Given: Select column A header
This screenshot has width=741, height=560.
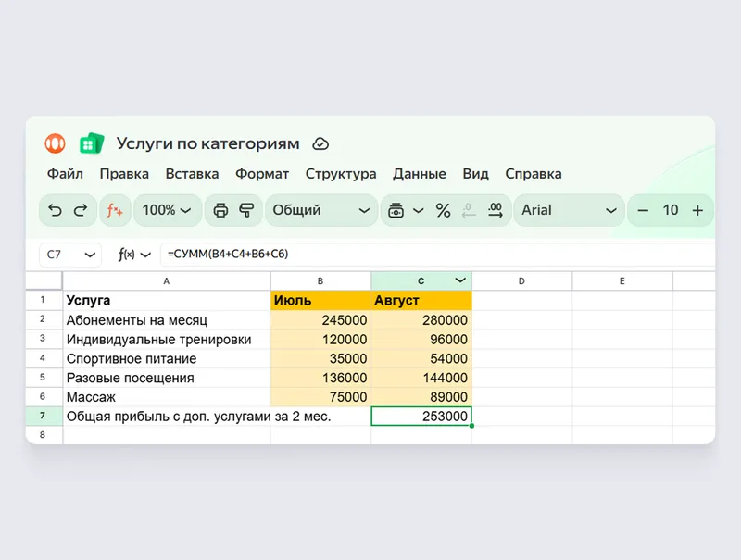Looking at the screenshot, I should pos(167,281).
